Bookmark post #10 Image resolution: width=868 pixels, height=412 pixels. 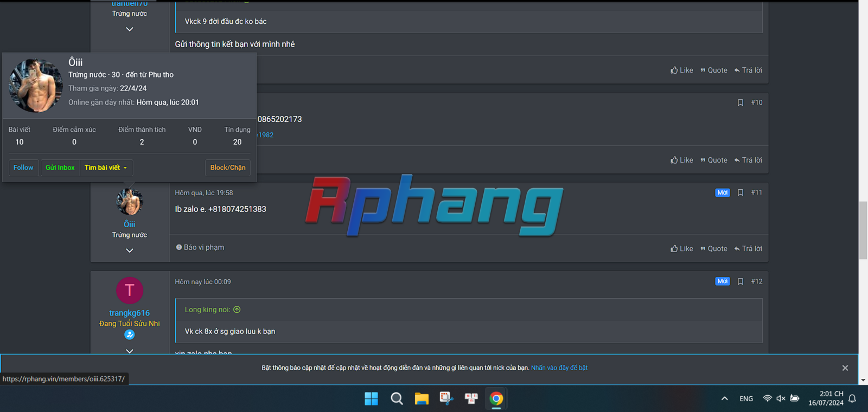(x=741, y=102)
